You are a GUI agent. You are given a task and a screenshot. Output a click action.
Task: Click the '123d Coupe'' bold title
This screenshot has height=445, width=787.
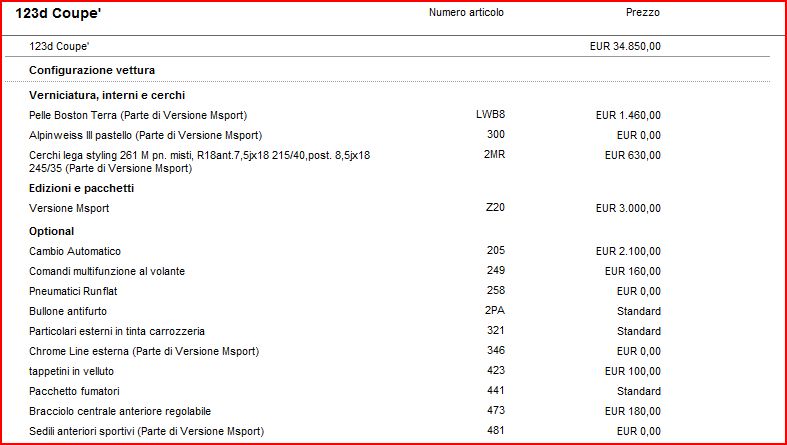click(x=58, y=14)
